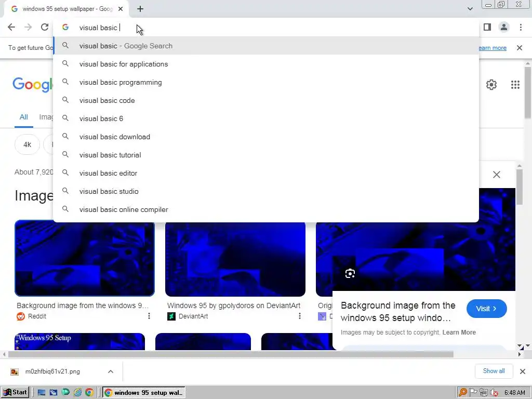Screen dimensions: 532x399
Task: Apply the 4k filter chip
Action: point(27,144)
